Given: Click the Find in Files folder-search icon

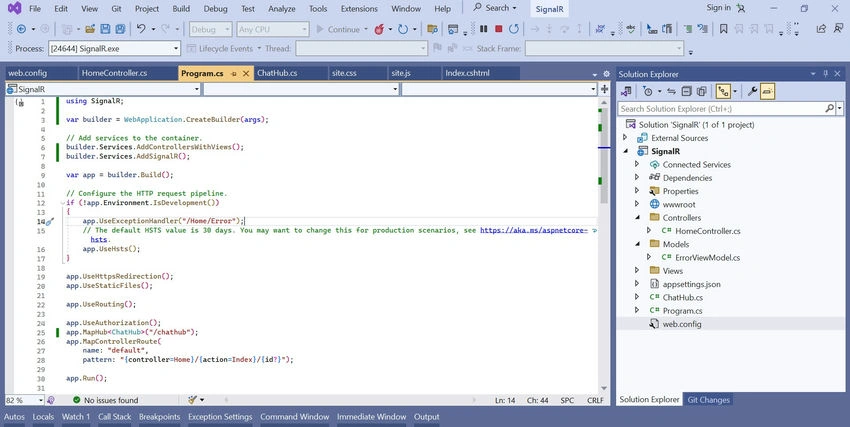Looking at the screenshot, I should tap(432, 29).
